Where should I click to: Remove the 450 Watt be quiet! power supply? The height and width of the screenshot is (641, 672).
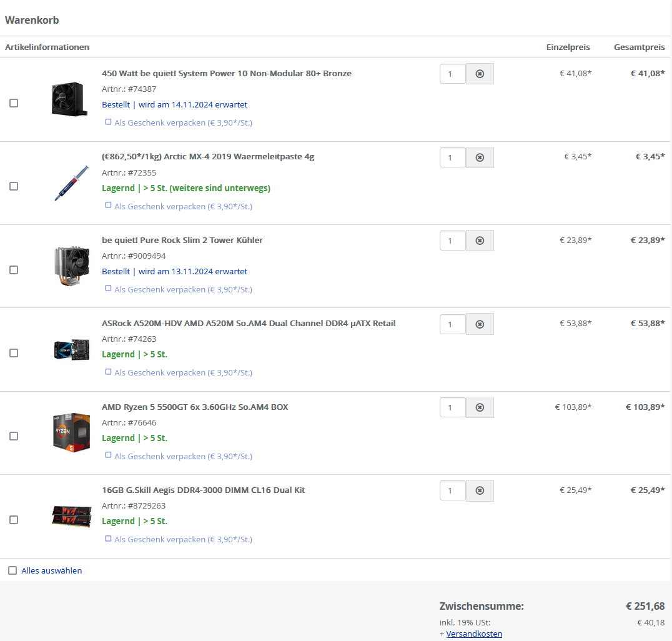click(480, 74)
